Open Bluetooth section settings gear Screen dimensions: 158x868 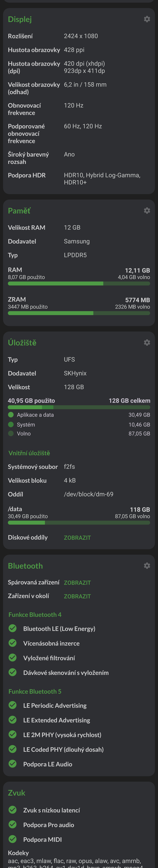pos(147,566)
